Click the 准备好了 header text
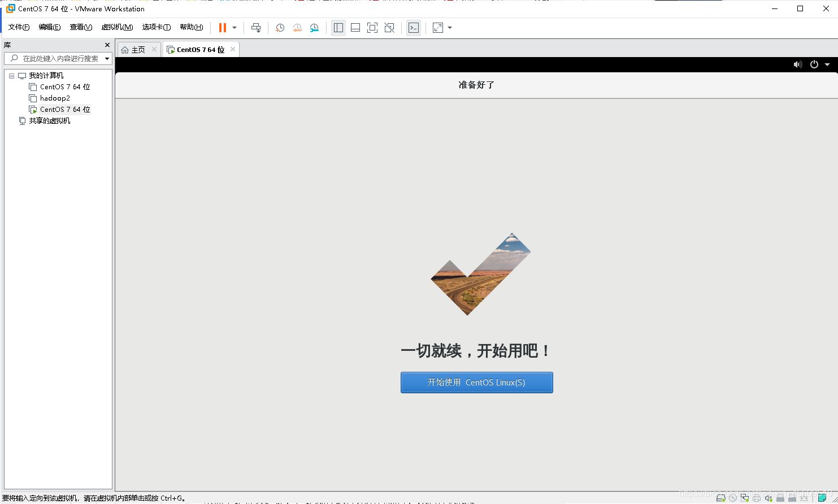This screenshot has height=504, width=838. tap(476, 85)
